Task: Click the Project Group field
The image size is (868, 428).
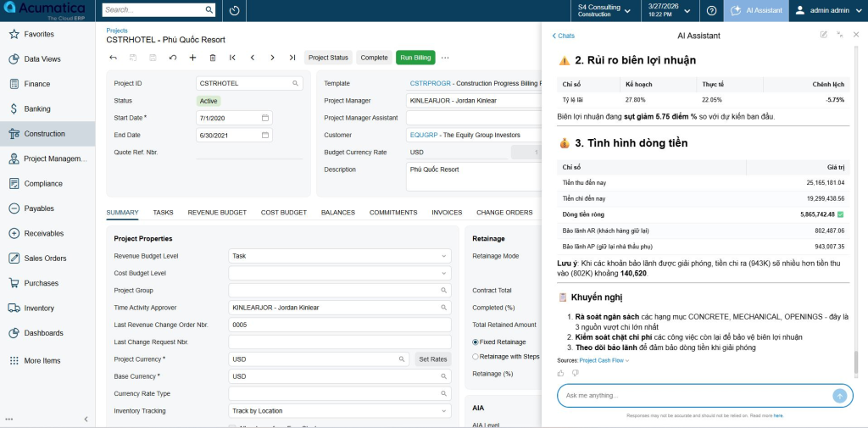Action: click(339, 291)
